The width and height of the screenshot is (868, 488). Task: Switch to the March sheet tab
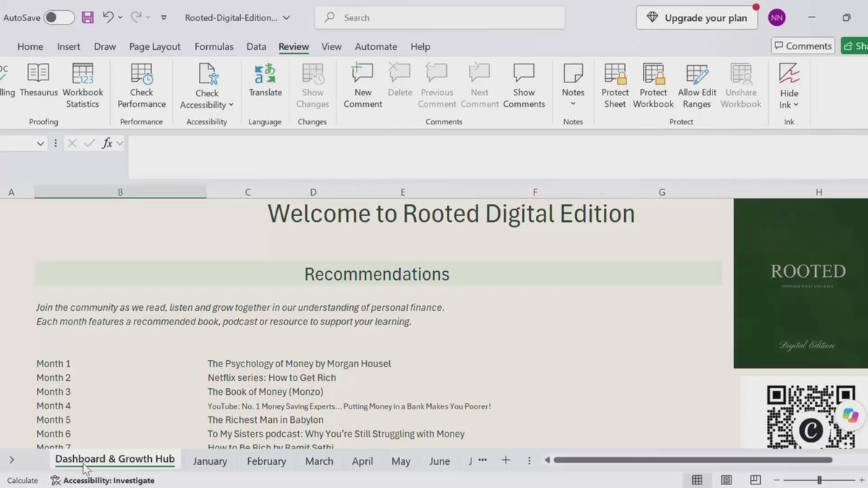(319, 461)
